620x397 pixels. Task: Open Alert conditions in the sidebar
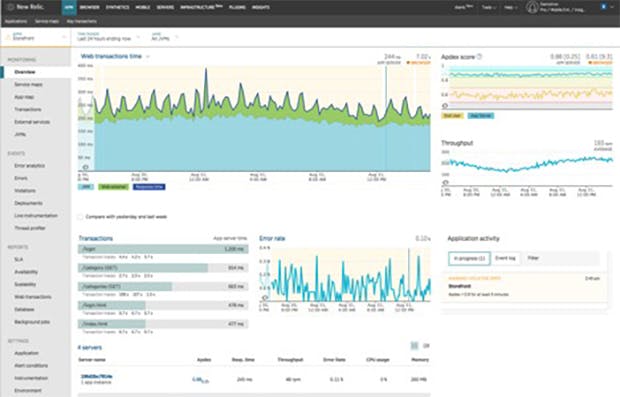31,366
